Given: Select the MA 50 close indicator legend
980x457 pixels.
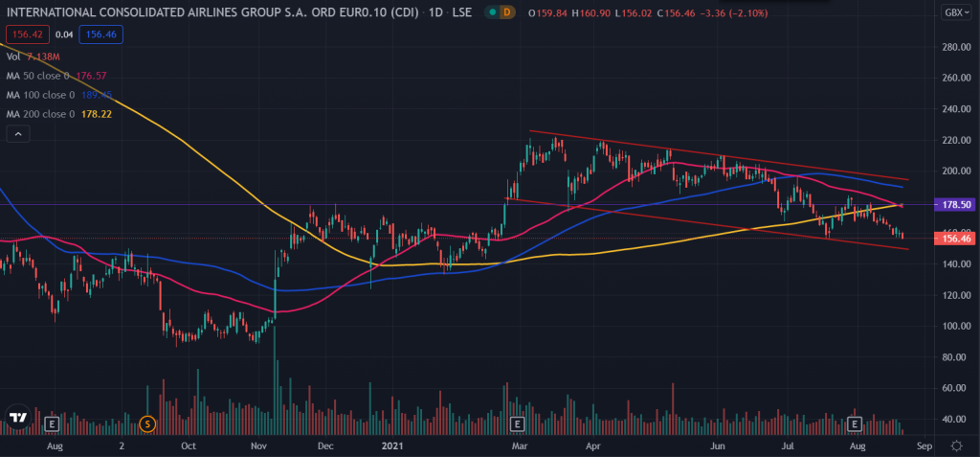Looking at the screenshot, I should click(x=56, y=76).
